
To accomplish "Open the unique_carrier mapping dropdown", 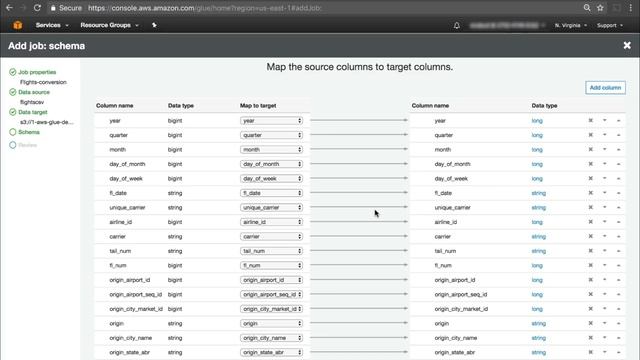I will [271, 207].
